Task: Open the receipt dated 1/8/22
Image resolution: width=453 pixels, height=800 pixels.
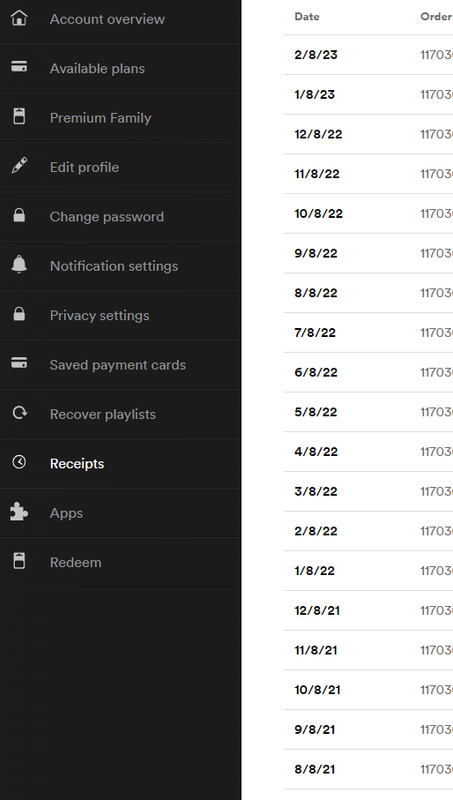Action: [x=368, y=571]
